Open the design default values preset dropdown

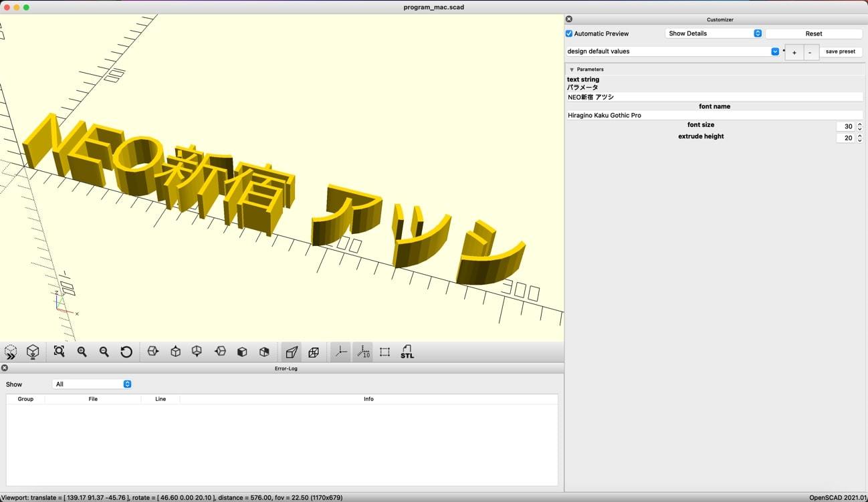click(673, 51)
